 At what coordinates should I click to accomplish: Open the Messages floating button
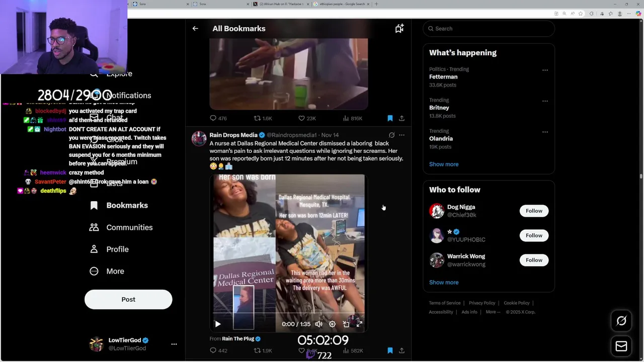click(621, 346)
